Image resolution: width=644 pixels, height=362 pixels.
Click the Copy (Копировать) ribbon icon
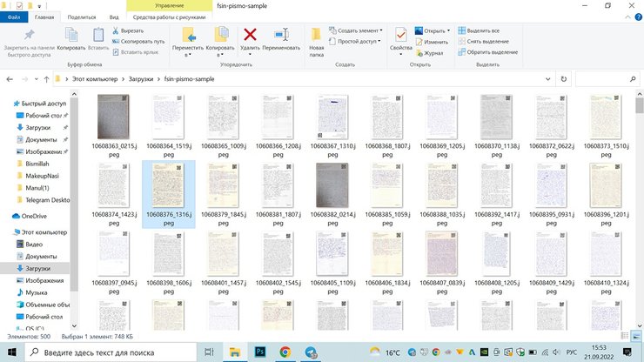(71, 36)
